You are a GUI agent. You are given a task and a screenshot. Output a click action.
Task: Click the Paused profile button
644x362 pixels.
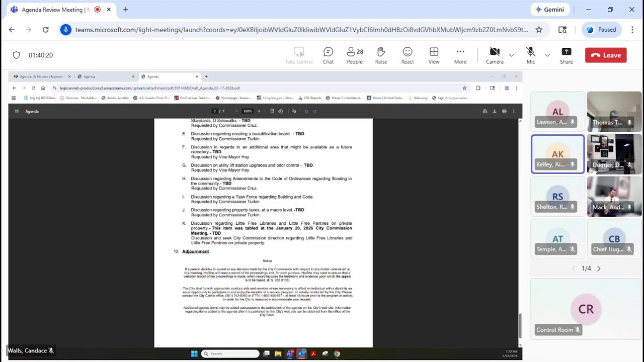click(602, 30)
